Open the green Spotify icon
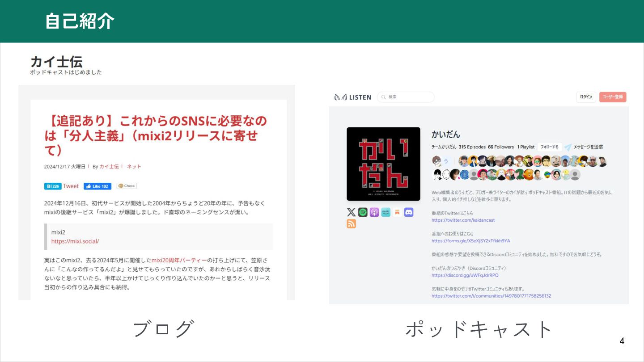This screenshot has height=362, width=644. pyautogui.click(x=363, y=212)
